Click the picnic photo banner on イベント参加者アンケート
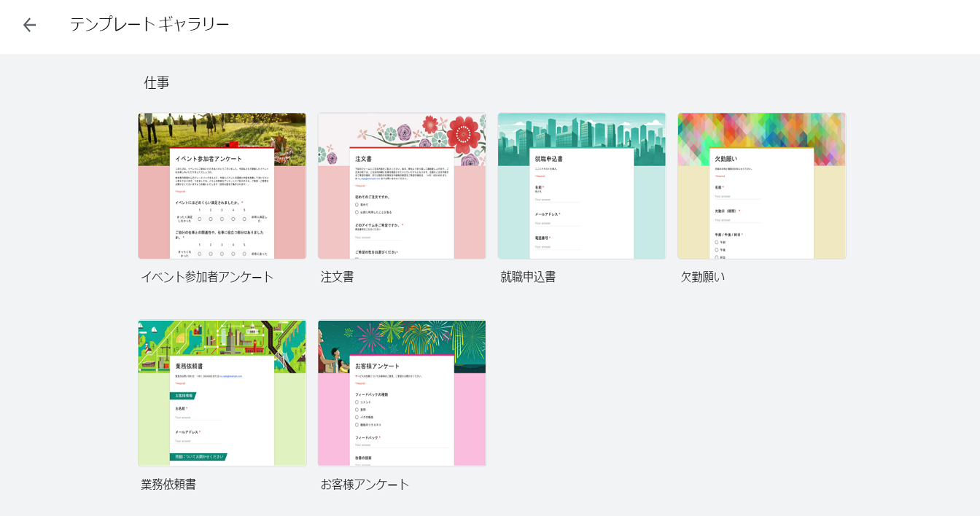The image size is (980, 516). click(222, 129)
